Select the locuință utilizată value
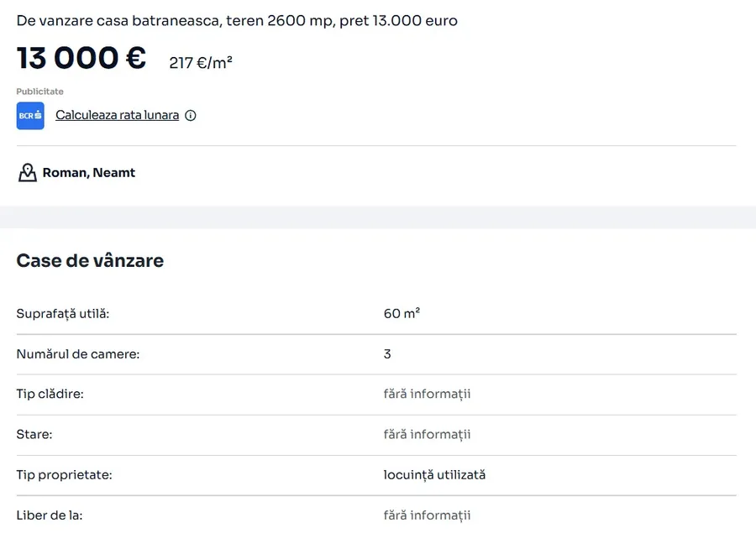This screenshot has width=756, height=533. [434, 475]
